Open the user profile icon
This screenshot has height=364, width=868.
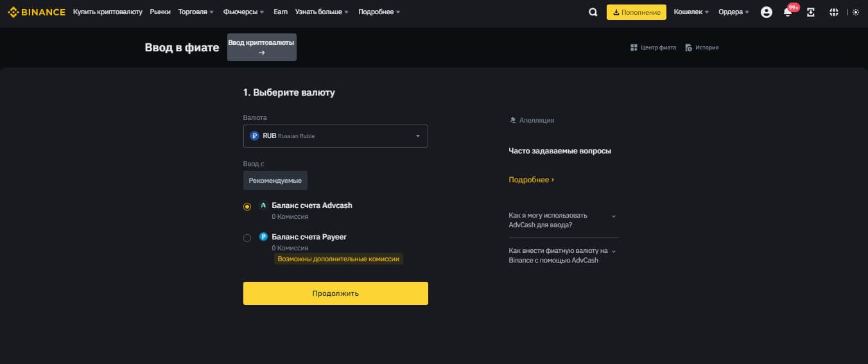(766, 12)
